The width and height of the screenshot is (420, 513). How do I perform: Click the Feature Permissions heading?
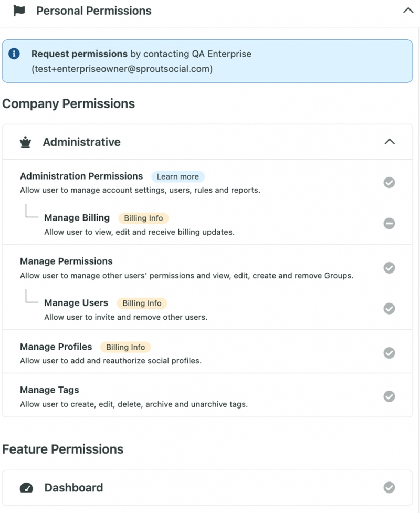tap(63, 449)
